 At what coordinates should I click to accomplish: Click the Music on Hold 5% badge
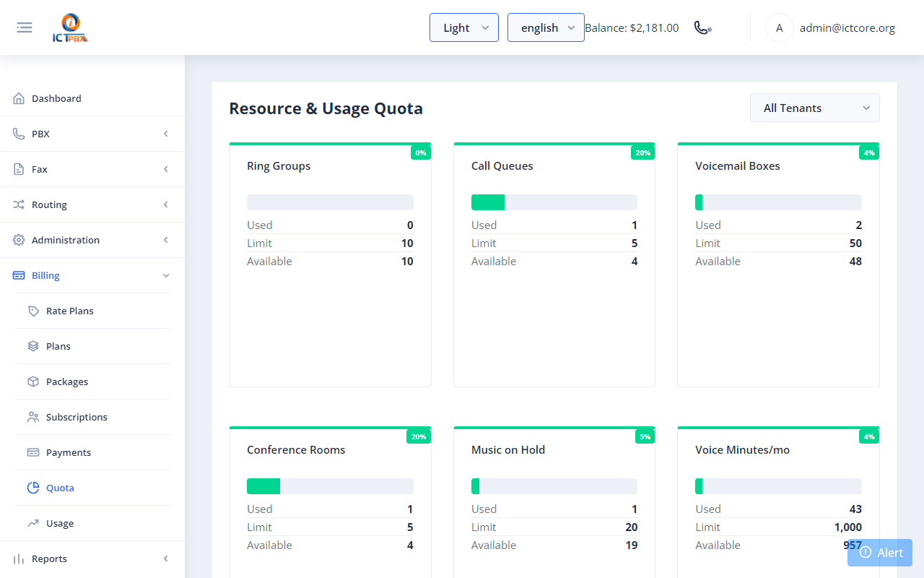point(645,436)
